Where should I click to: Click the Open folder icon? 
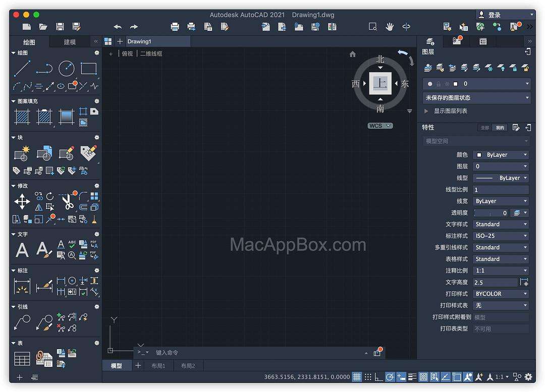click(x=43, y=27)
